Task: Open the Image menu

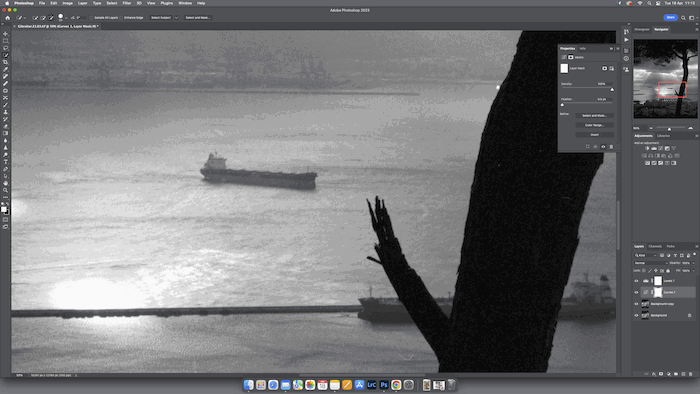Action: click(x=67, y=3)
